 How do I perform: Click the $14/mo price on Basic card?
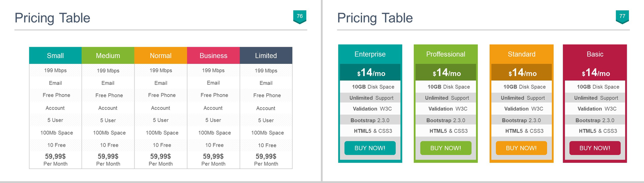click(596, 72)
